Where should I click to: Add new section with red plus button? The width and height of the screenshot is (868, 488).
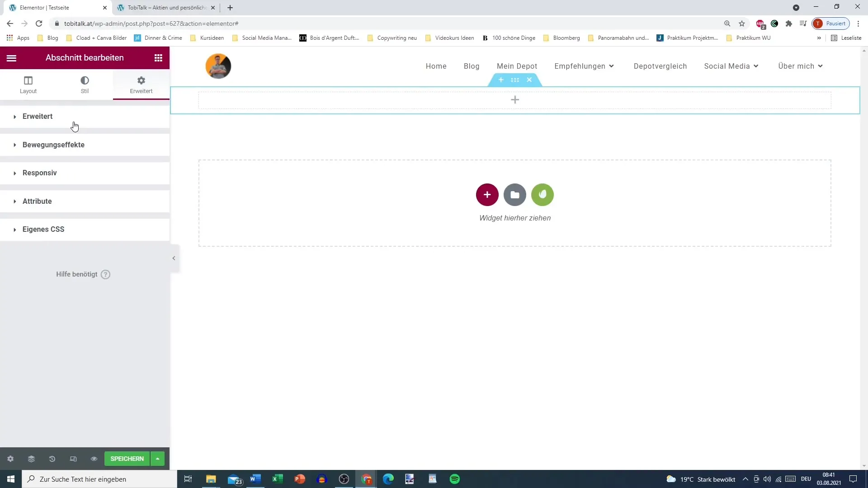coord(487,195)
